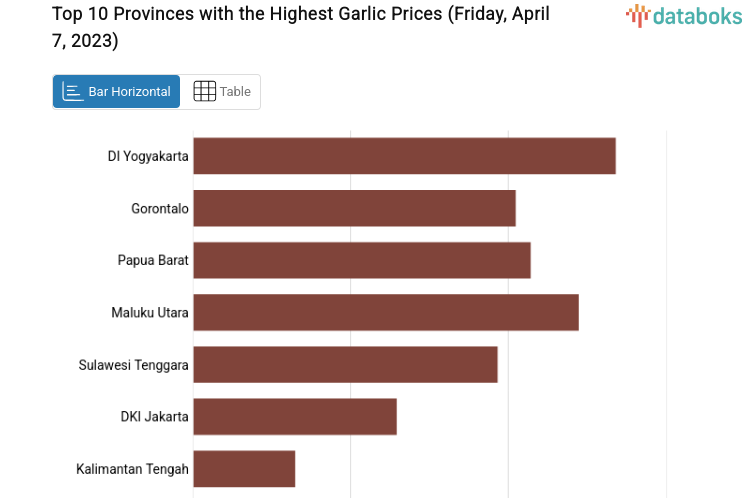Select the Kalimantan Tengah bar
This screenshot has width=753, height=498.
pyautogui.click(x=244, y=468)
